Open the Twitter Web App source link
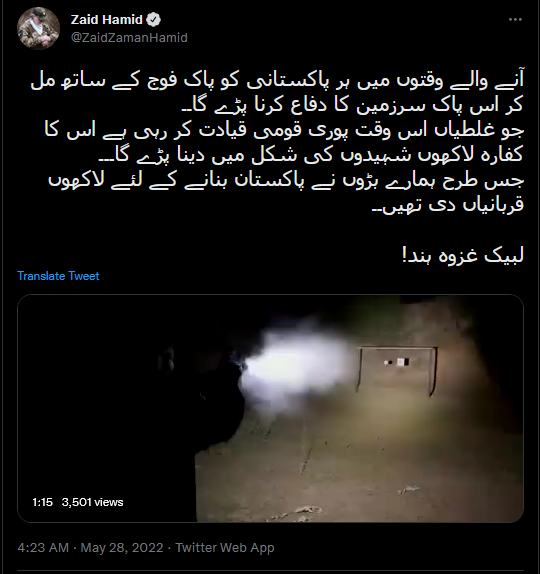 pos(225,548)
